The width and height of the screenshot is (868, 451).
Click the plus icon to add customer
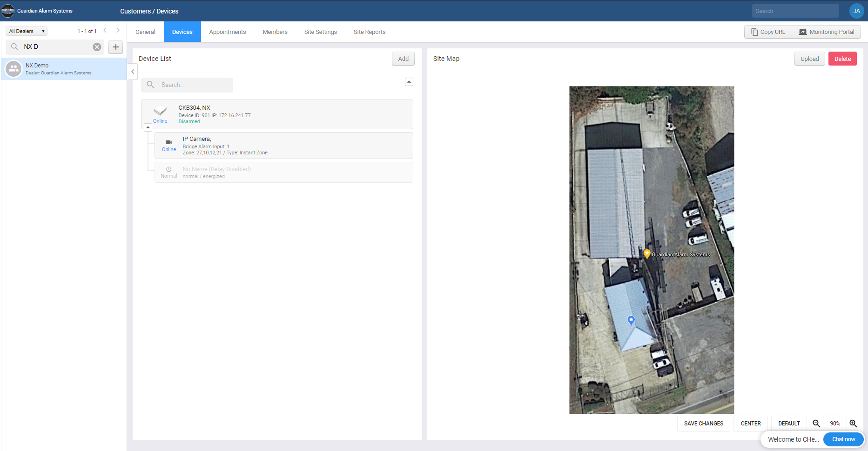coord(116,47)
